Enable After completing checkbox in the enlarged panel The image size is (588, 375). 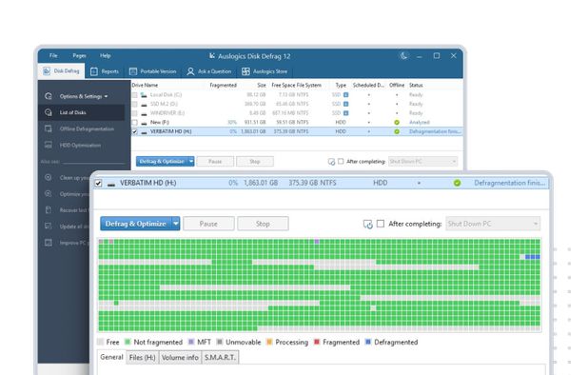[x=381, y=224]
